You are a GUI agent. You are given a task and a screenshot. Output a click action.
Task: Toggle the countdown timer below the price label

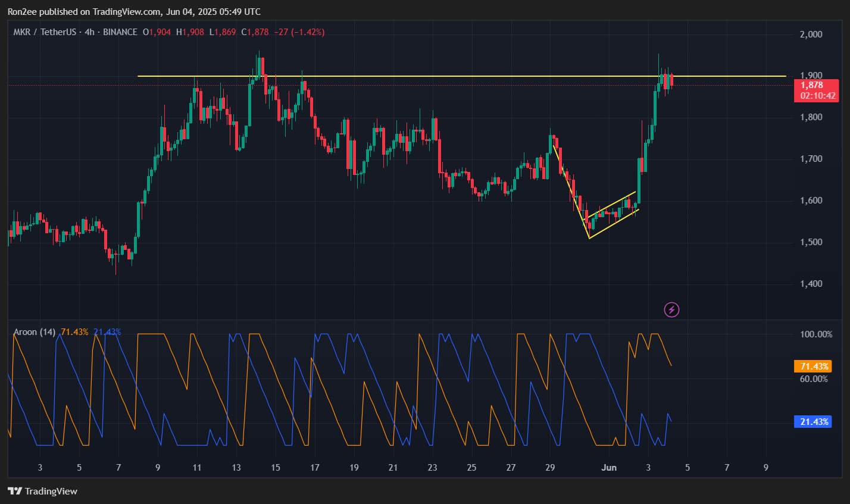pyautogui.click(x=816, y=94)
